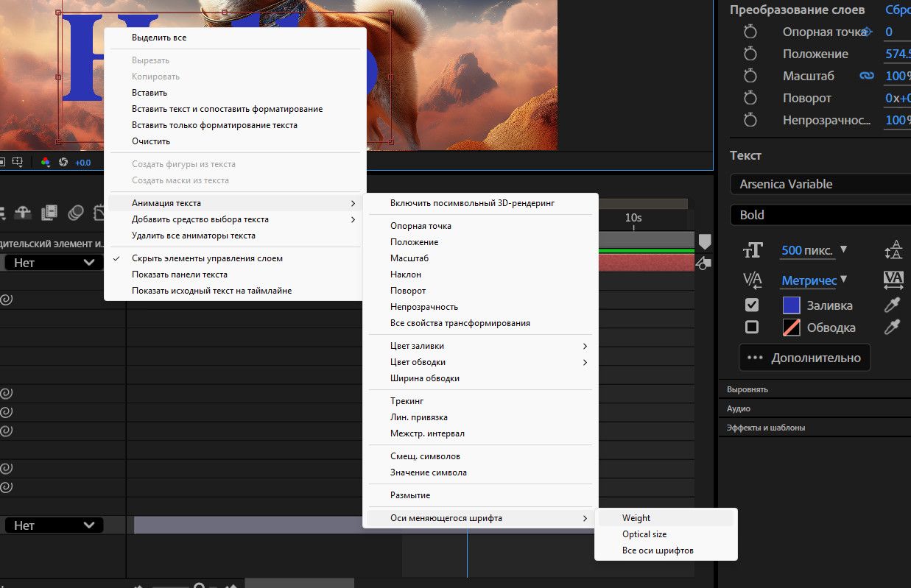The width and height of the screenshot is (911, 588).
Task: Open the Нет dropdown under the parent element header
Action: tap(54, 262)
